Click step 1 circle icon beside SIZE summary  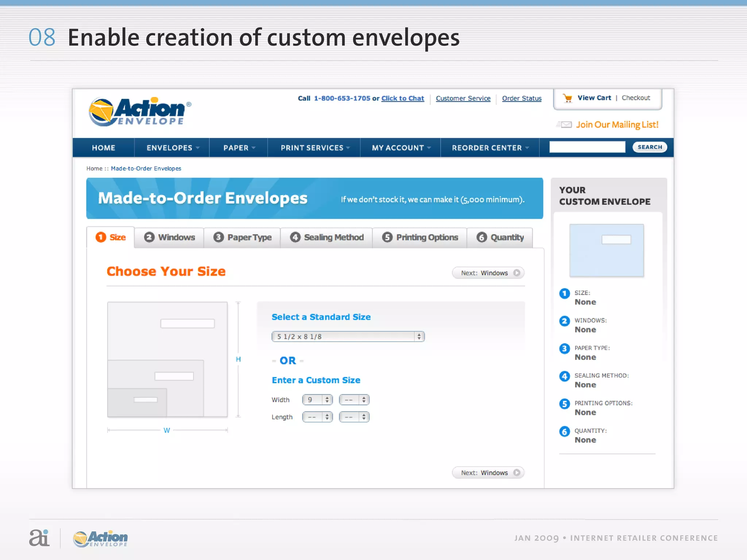click(565, 293)
